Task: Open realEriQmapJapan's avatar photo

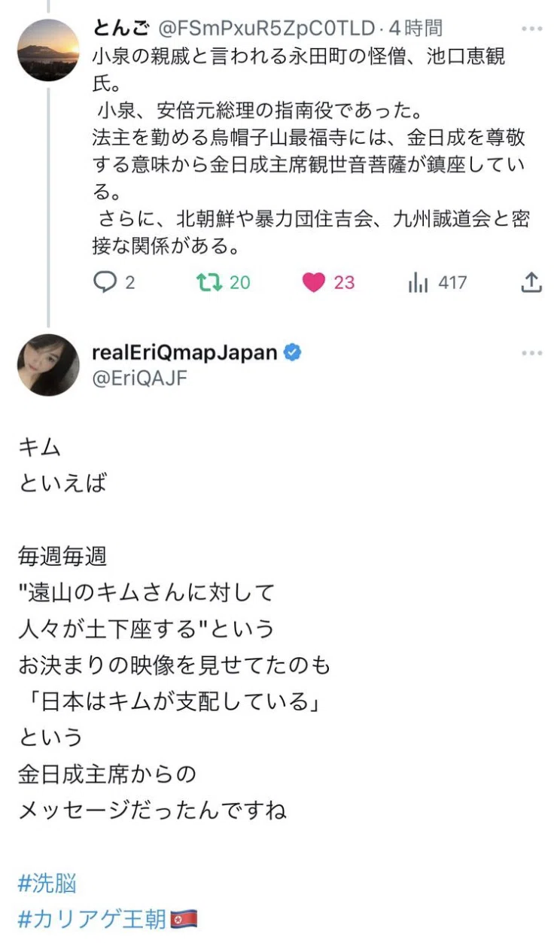Action: click(x=48, y=365)
